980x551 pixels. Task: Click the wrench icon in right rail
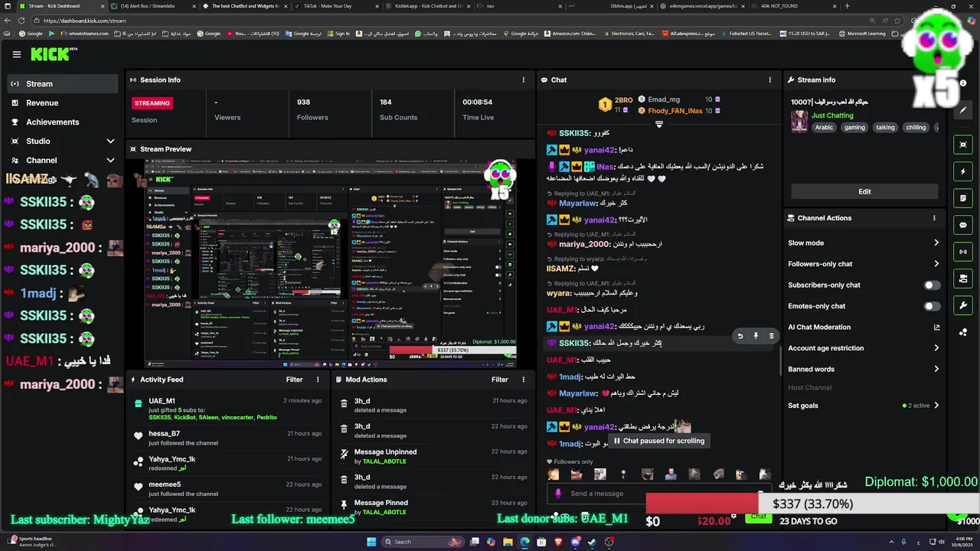pos(963,305)
